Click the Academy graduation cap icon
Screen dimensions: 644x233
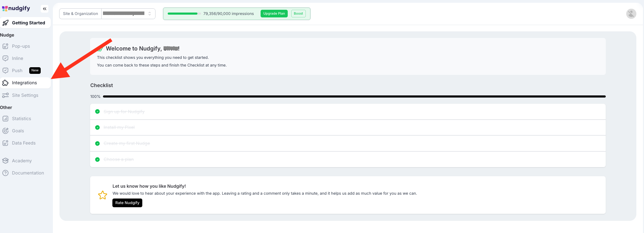(5, 161)
